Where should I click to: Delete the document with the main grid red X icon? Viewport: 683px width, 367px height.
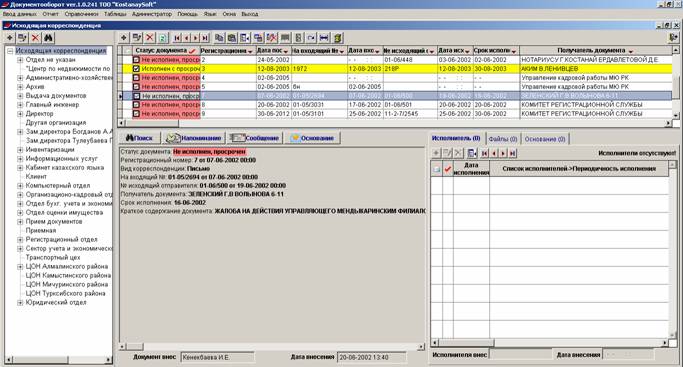coord(149,38)
